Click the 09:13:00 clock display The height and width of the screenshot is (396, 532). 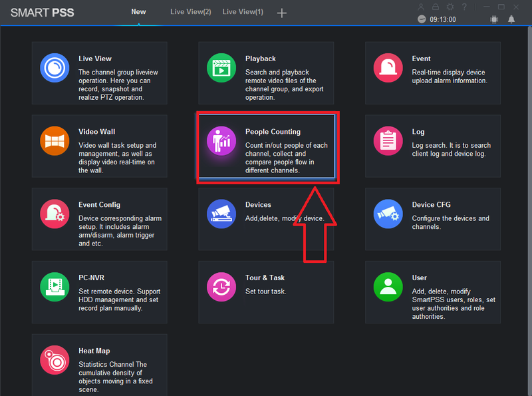pyautogui.click(x=443, y=20)
